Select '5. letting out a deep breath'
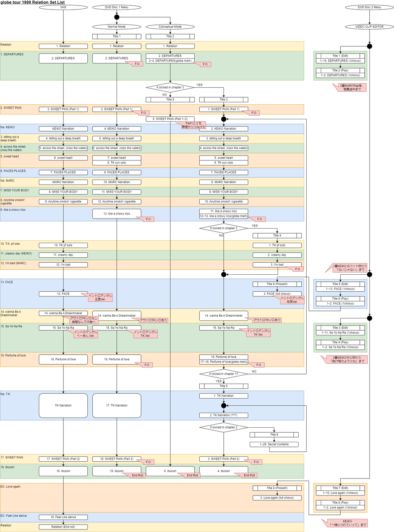This screenshot has width=394, height=532. point(116,138)
